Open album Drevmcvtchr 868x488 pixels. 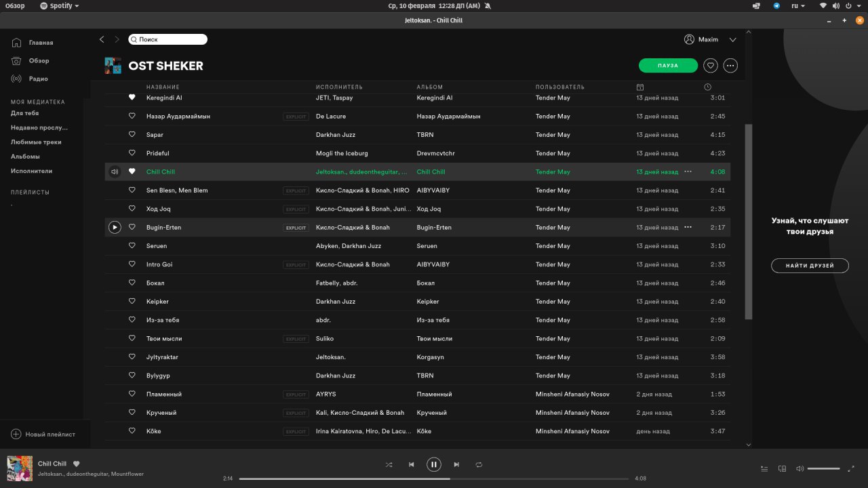click(436, 153)
